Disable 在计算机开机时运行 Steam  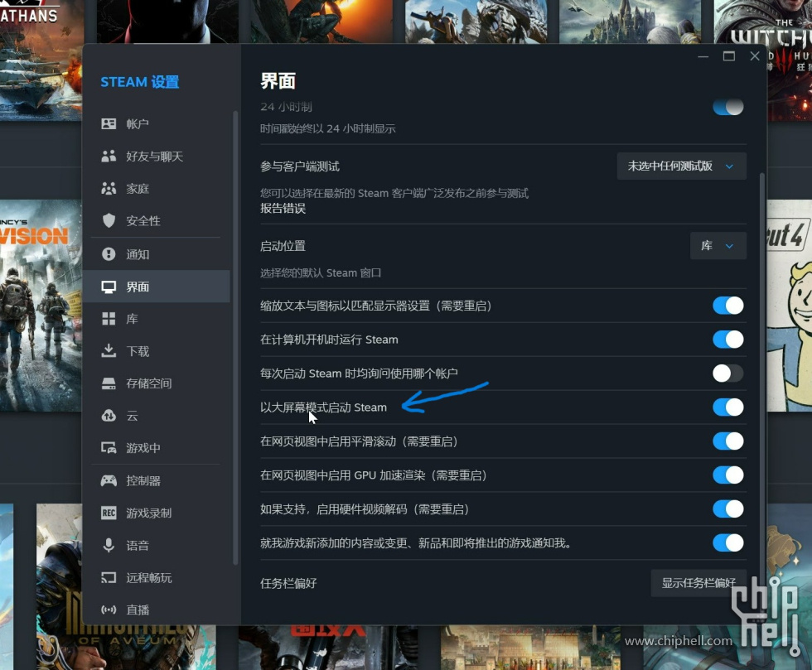[x=728, y=340]
